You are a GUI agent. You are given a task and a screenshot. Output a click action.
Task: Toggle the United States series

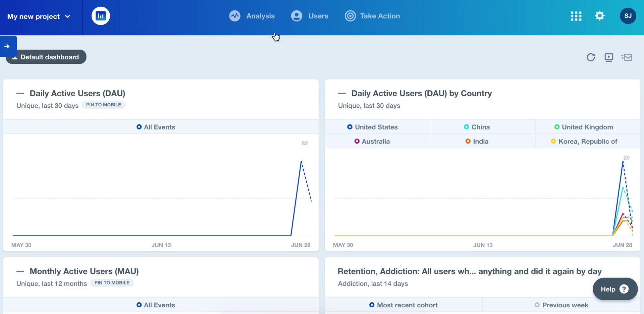click(372, 127)
